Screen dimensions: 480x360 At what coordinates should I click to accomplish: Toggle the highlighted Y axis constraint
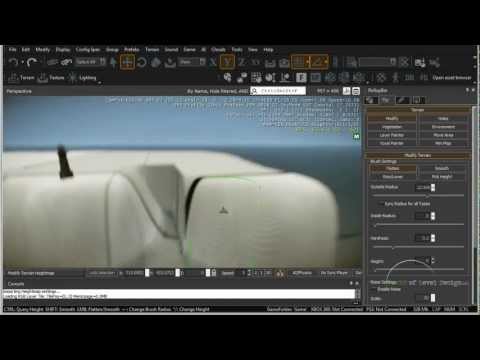tap(227, 62)
